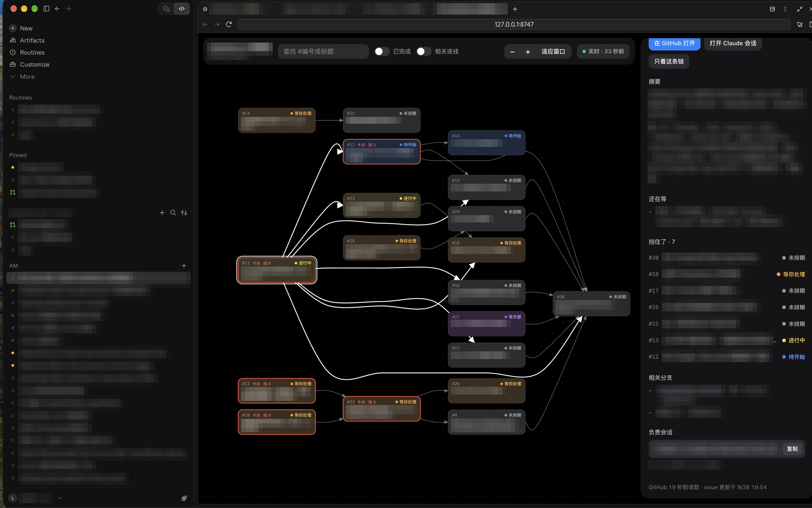Add a new item in projects row
Screen dimensions: 812x508
(162, 213)
